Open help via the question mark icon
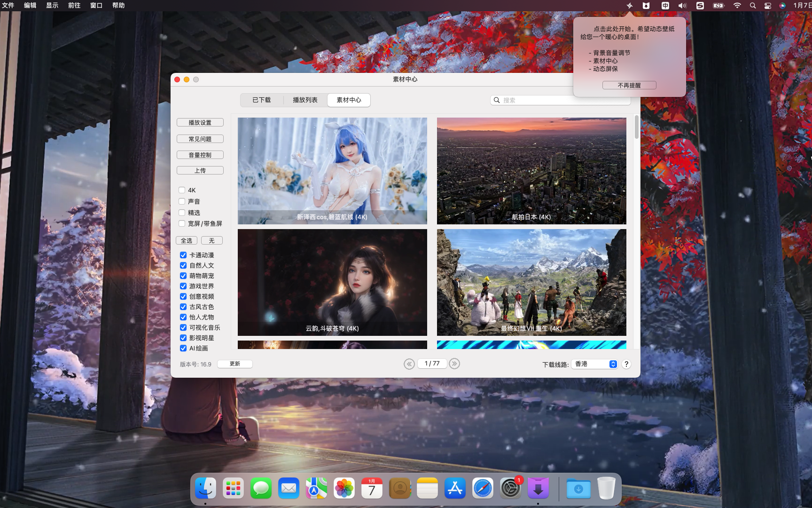Image resolution: width=812 pixels, height=508 pixels. point(626,364)
